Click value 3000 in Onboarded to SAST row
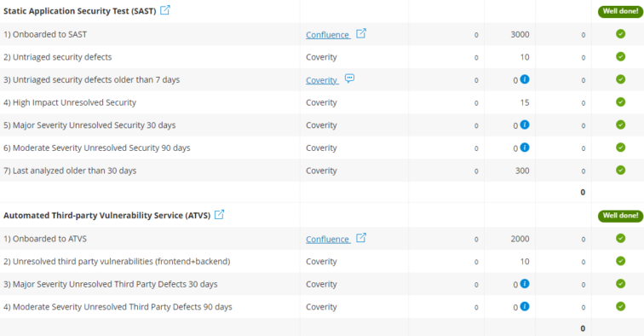644x336 pixels. click(x=520, y=35)
